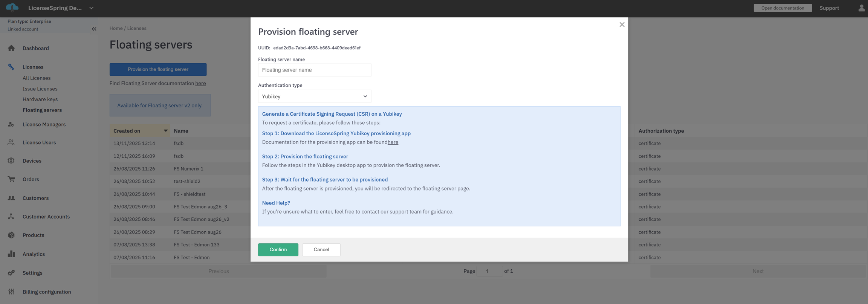868x304 pixels.
Task: Focus the Floating server name field
Action: pyautogui.click(x=314, y=70)
